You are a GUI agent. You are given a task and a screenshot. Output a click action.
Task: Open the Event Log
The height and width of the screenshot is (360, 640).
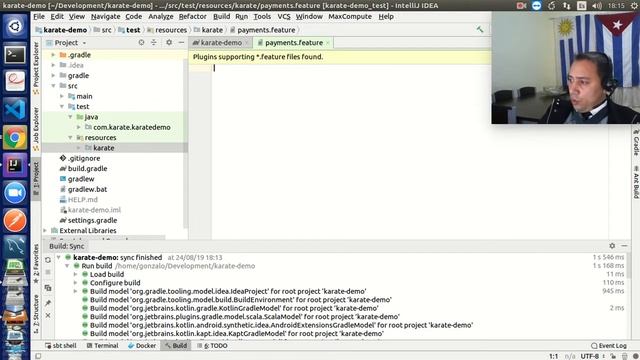(x=609, y=346)
